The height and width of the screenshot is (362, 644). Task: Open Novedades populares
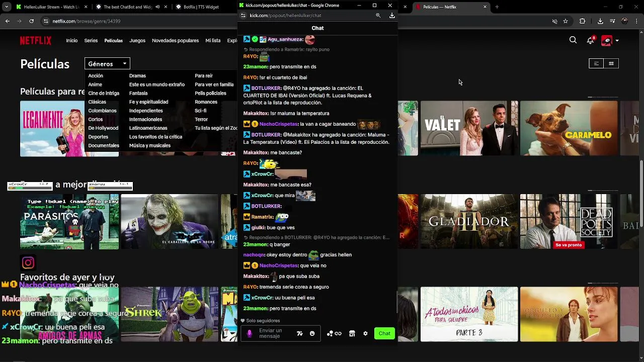(x=175, y=41)
